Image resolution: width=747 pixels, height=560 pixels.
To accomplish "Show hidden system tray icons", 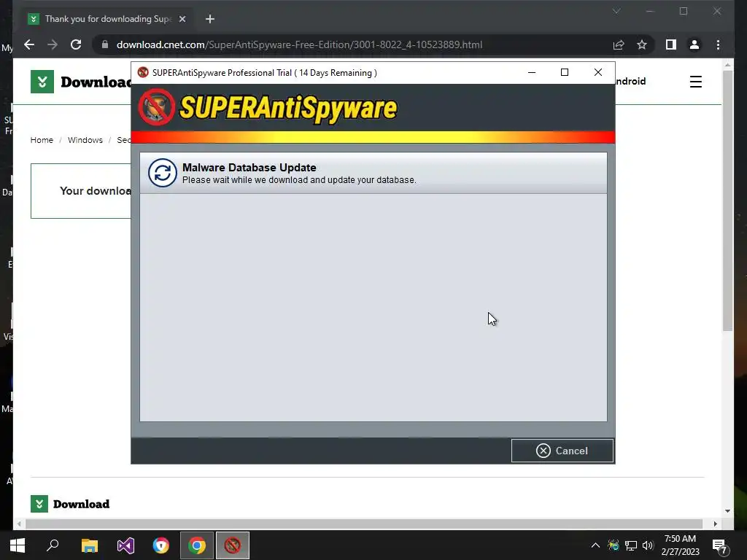I will (595, 545).
